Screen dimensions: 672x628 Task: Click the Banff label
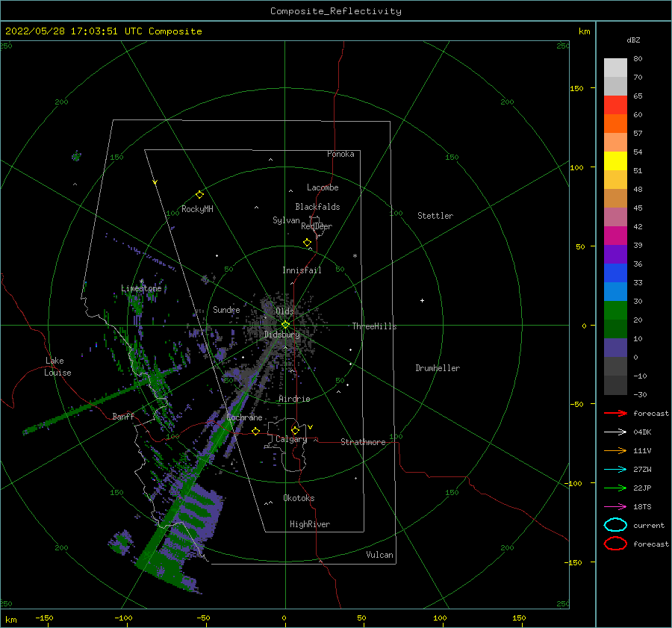tap(123, 416)
